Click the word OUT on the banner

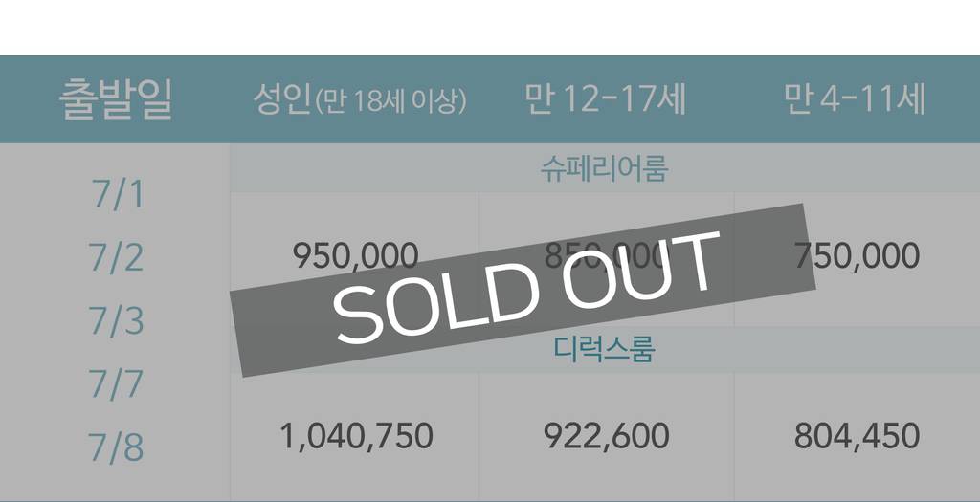pyautogui.click(x=637, y=273)
